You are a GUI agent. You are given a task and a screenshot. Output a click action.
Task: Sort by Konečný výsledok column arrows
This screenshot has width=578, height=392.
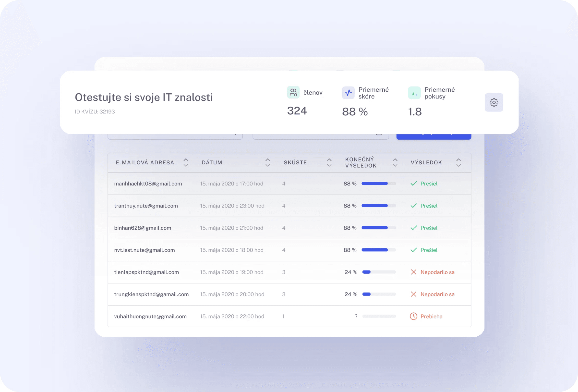click(x=395, y=162)
